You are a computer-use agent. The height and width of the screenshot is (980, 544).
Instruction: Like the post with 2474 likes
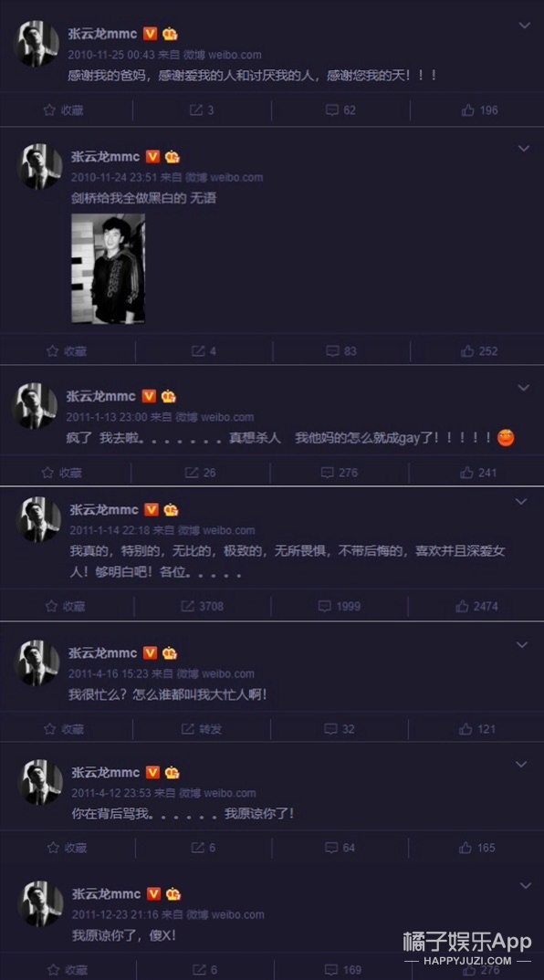477,606
